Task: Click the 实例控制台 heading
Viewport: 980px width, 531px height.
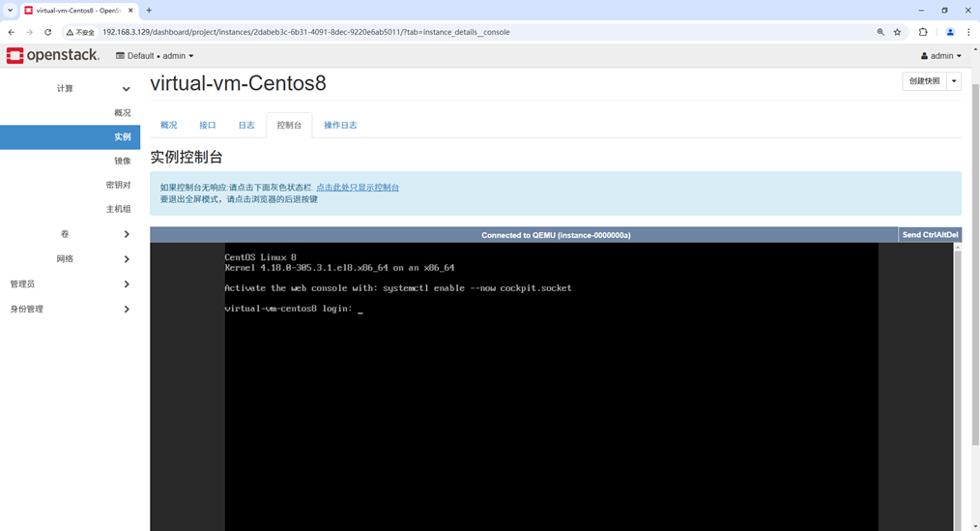Action: pyautogui.click(x=187, y=157)
